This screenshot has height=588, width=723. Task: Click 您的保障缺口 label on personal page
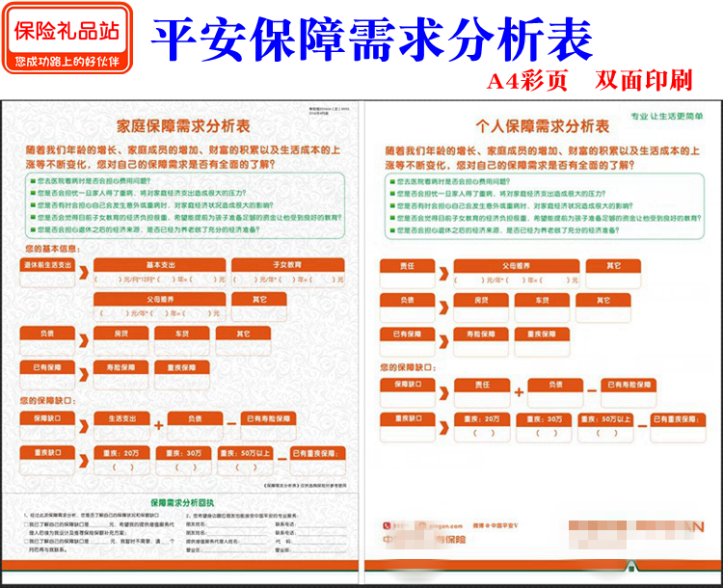(x=408, y=367)
